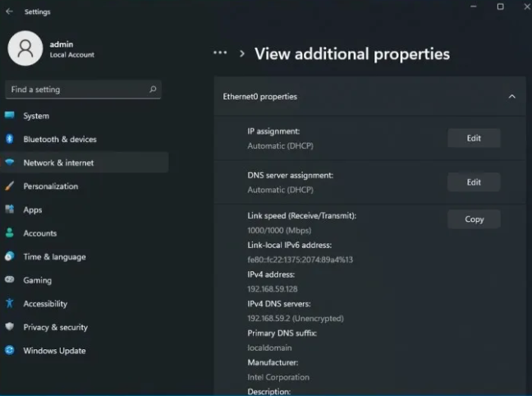Open the admin account profile picture
Image resolution: width=532 pixels, height=396 pixels.
25,48
